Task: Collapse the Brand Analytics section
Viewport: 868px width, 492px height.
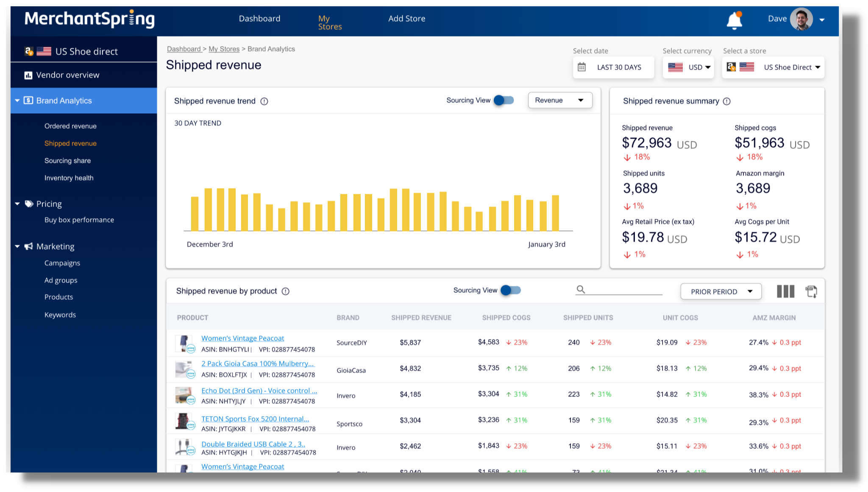Action: coord(17,101)
